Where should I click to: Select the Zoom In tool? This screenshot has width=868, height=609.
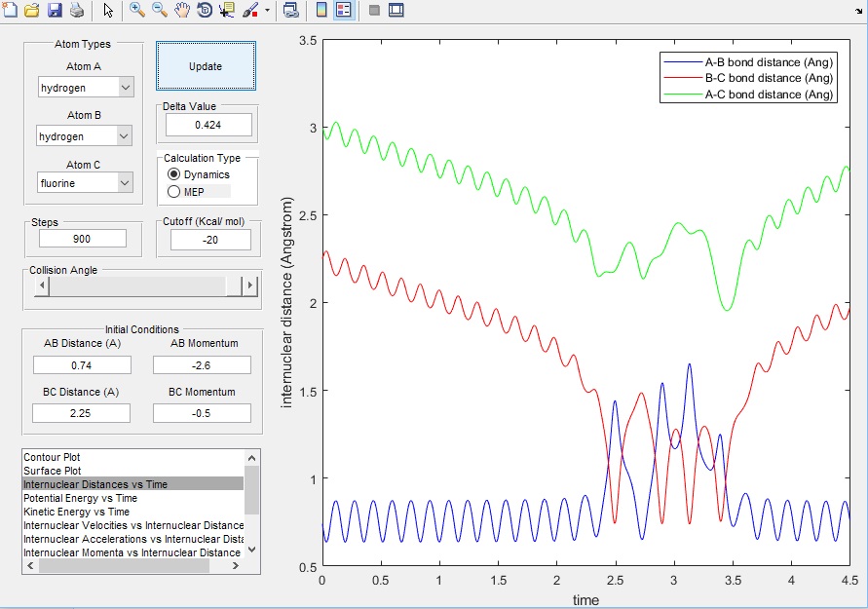(137, 11)
